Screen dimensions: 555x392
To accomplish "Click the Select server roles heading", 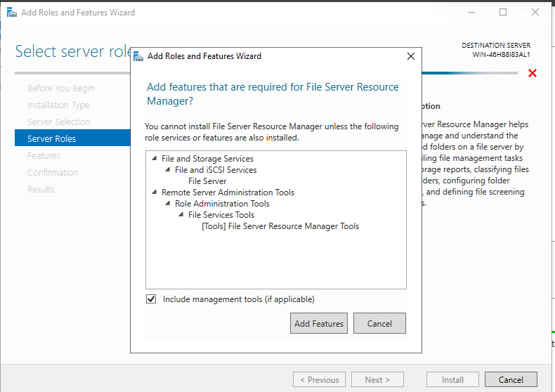I will [x=73, y=51].
